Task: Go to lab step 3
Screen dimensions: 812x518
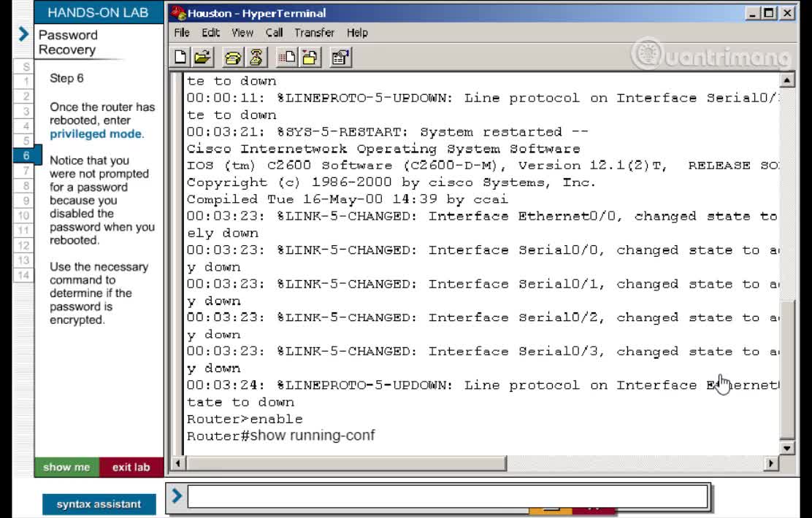Action: (x=24, y=111)
